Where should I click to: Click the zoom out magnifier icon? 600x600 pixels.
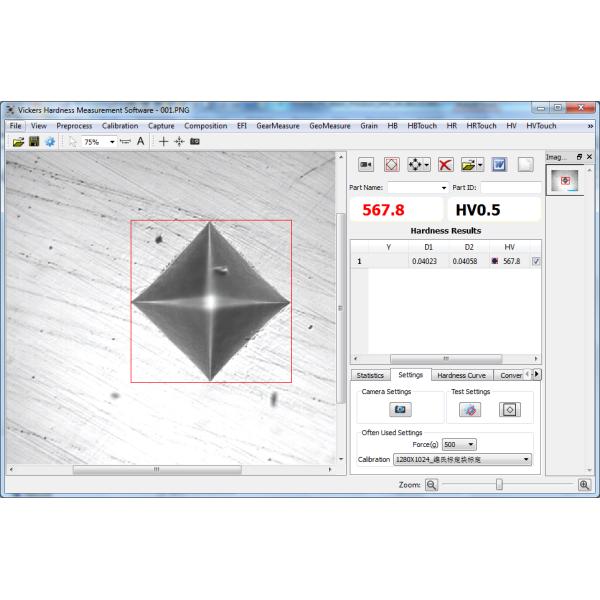click(x=431, y=484)
